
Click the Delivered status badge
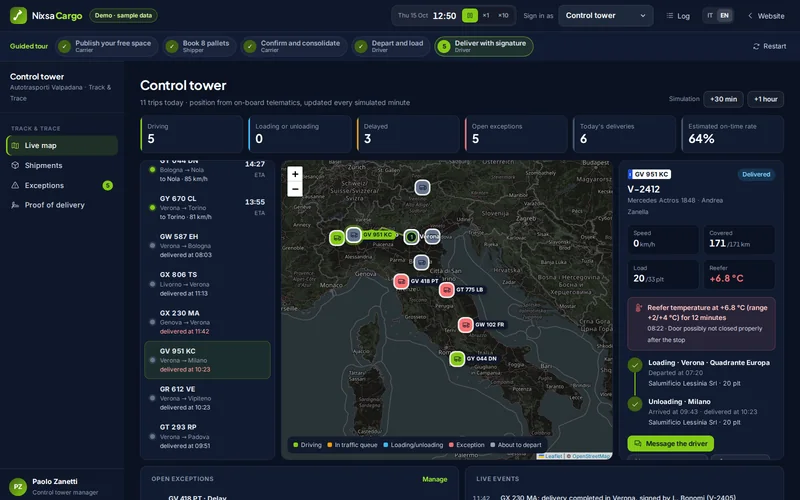(756, 174)
